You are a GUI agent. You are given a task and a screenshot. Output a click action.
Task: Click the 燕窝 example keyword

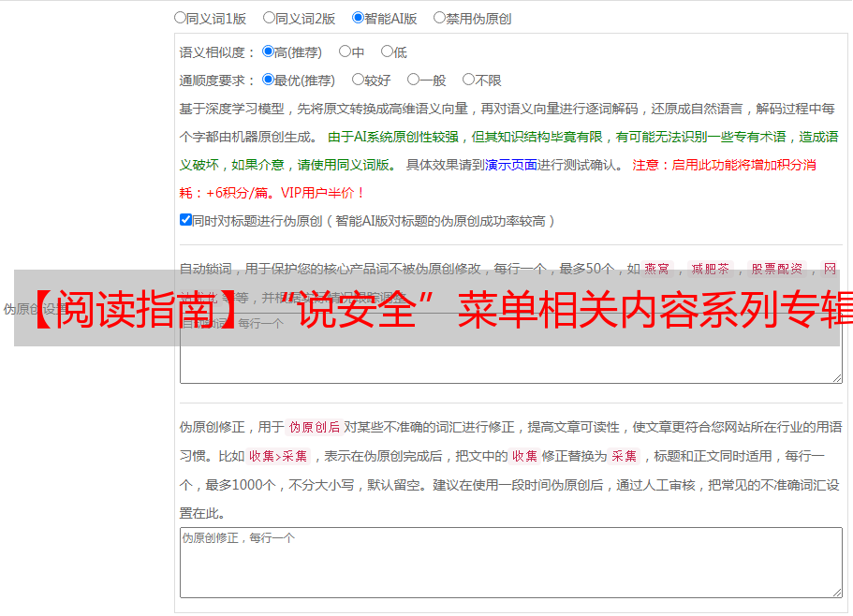click(657, 269)
